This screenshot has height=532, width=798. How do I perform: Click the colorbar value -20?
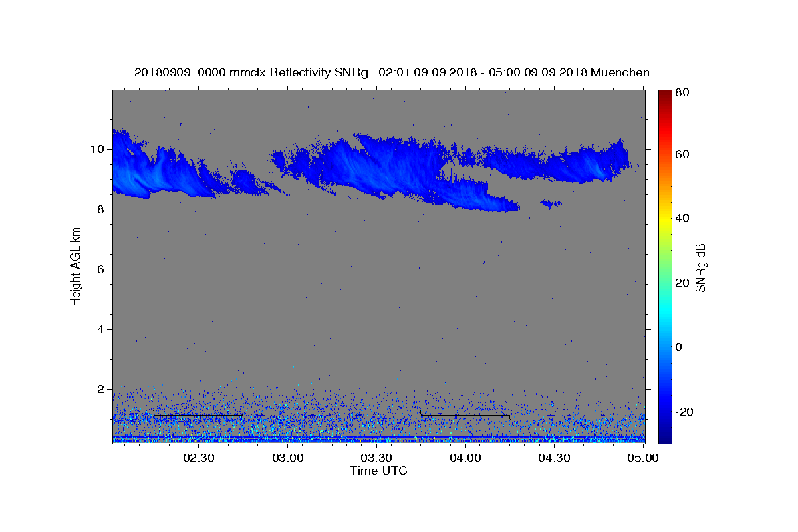coord(684,412)
